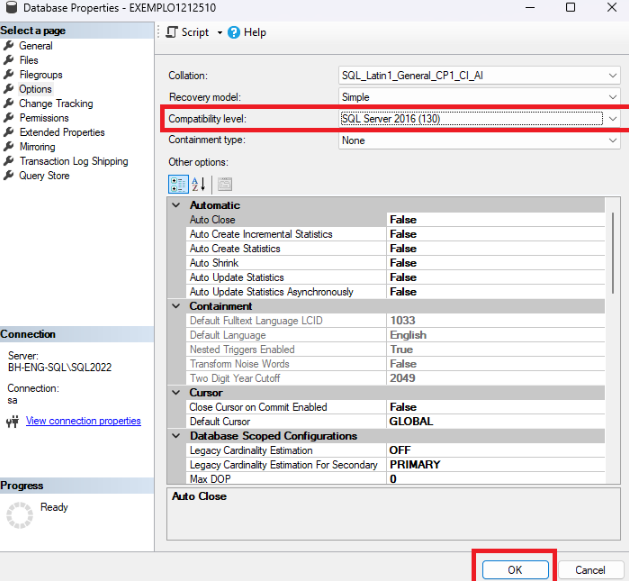Click the wrench icon beside Permissions
629x581 pixels.
[8, 118]
